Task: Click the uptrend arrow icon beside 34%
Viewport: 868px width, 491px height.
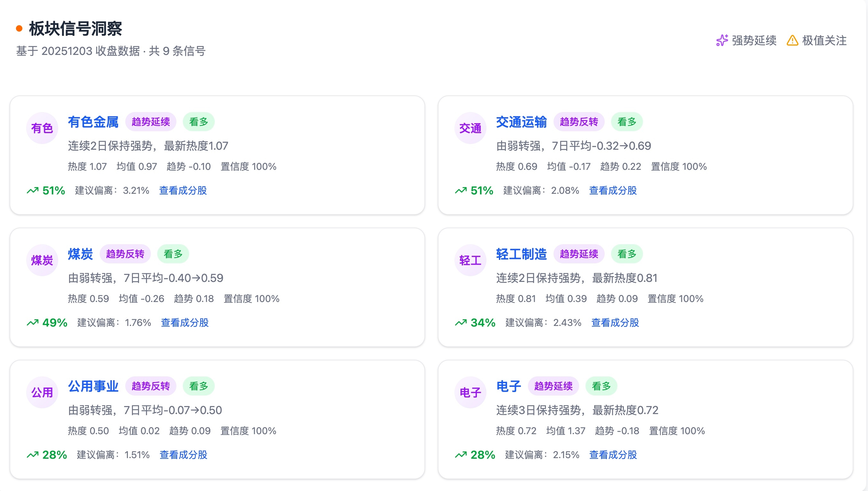Action: tap(461, 323)
